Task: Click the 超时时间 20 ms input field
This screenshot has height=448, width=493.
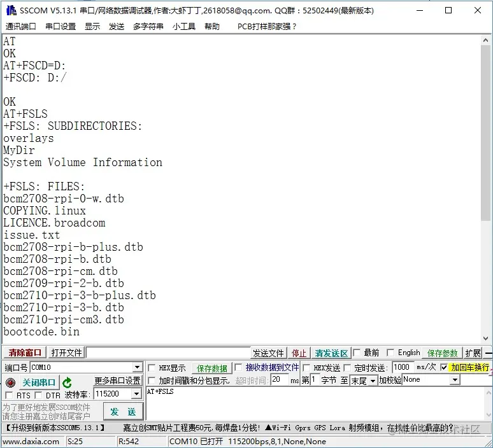Action: click(279, 379)
